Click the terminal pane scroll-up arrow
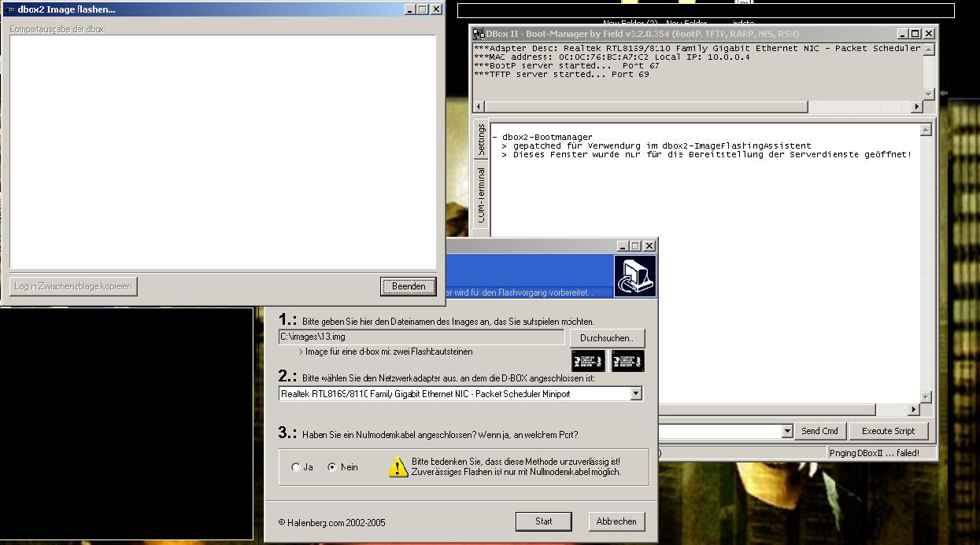Viewport: 980px width, 545px height. point(926,130)
